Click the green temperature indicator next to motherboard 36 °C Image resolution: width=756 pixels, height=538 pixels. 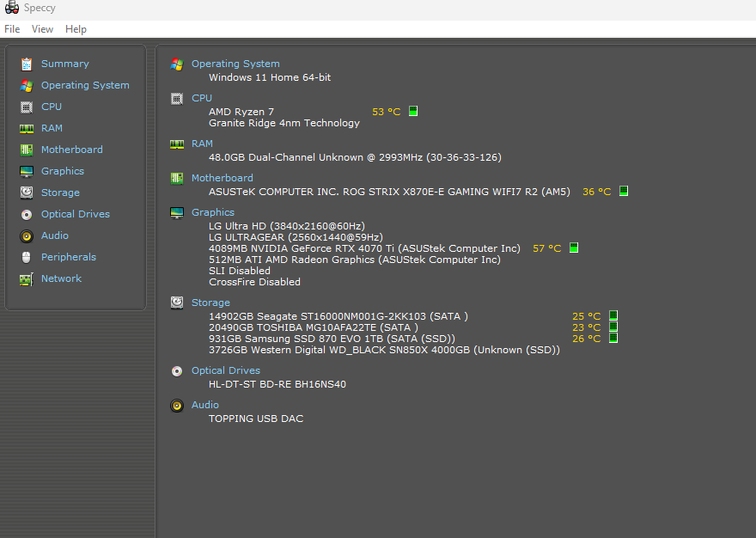click(624, 191)
